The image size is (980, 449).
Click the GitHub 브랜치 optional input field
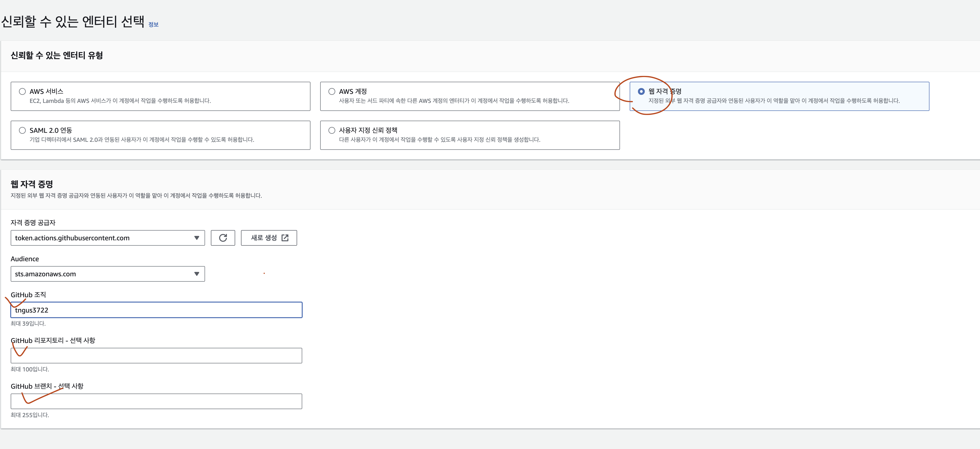click(x=156, y=401)
